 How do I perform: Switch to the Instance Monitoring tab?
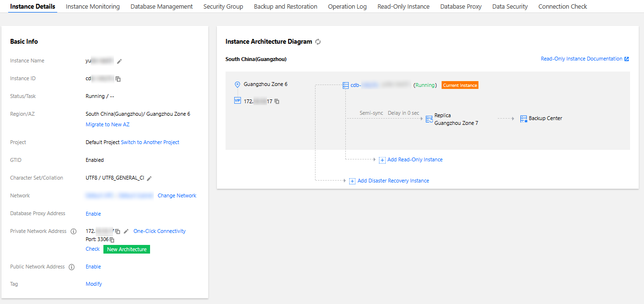pos(93,7)
